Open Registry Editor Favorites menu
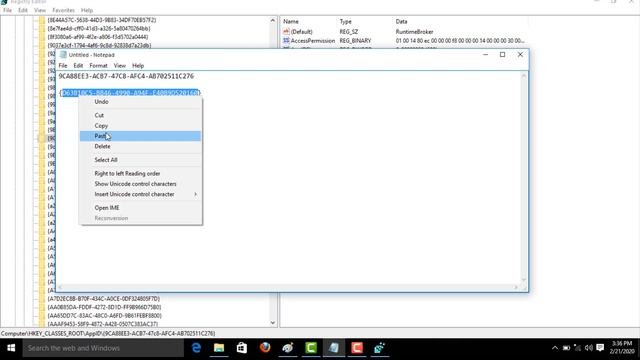The width and height of the screenshot is (640, 360). [x=63, y=10]
